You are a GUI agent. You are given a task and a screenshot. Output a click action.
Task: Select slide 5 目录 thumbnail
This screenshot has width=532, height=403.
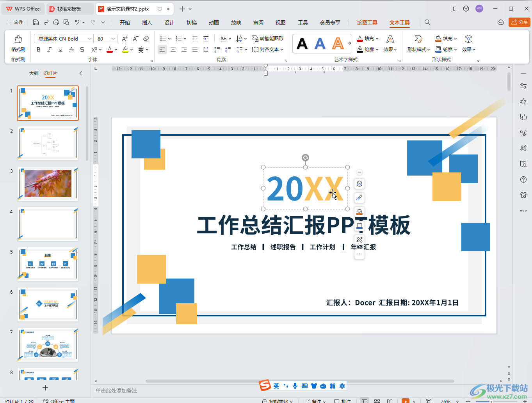pyautogui.click(x=48, y=264)
